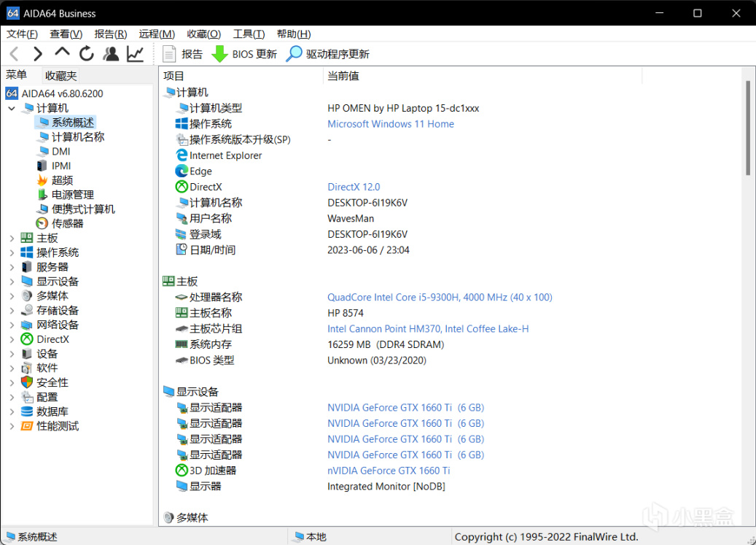Click the 数据库 database icon in tree
This screenshot has height=545, width=756.
coord(27,411)
